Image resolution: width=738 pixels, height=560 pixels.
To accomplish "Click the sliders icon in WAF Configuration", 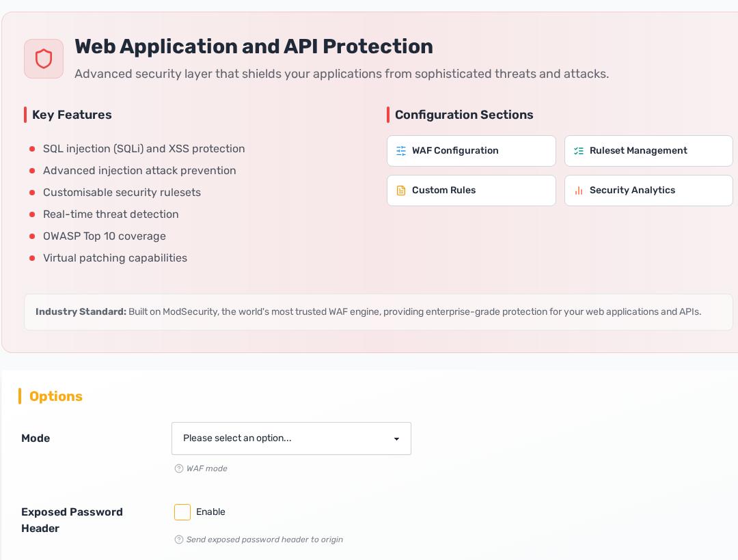I will pos(401,151).
